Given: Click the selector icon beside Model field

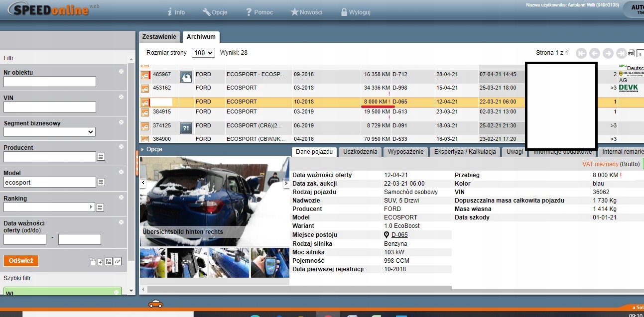Looking at the screenshot, I should click(x=101, y=183).
